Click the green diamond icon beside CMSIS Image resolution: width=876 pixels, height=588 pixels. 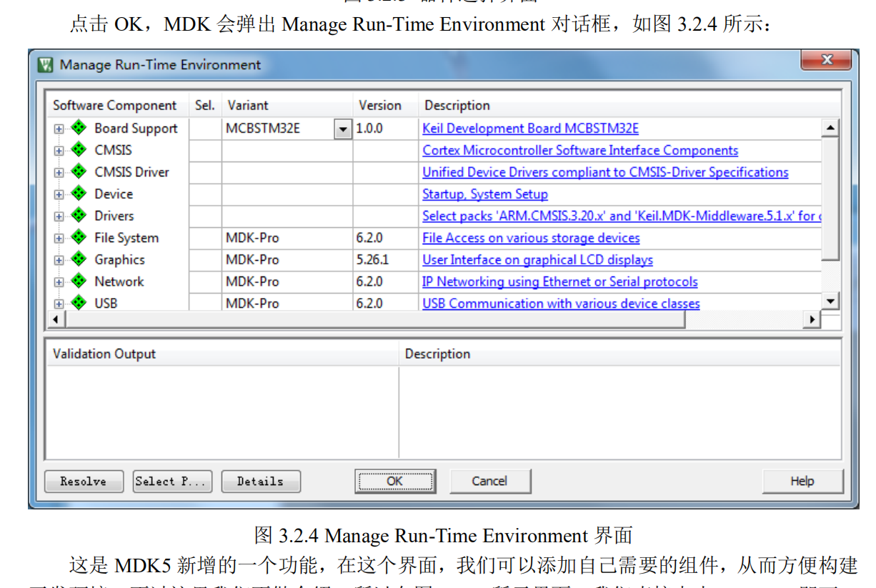[x=79, y=150]
